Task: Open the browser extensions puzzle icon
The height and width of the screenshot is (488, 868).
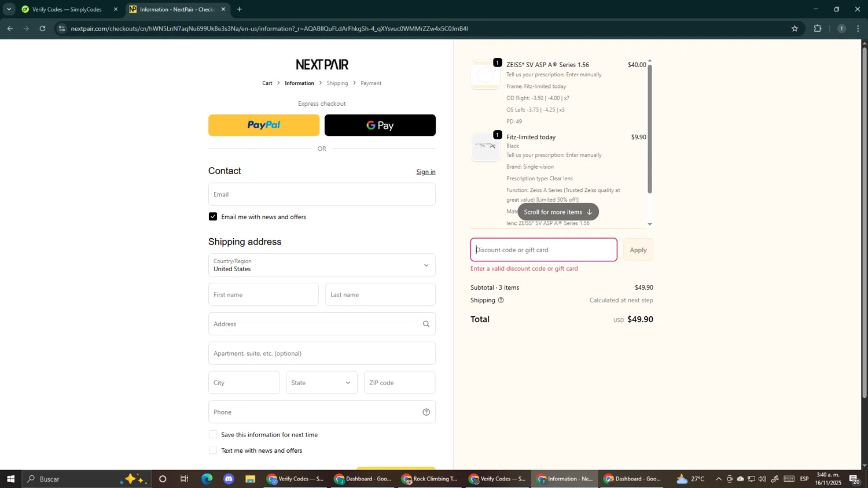Action: [x=818, y=28]
